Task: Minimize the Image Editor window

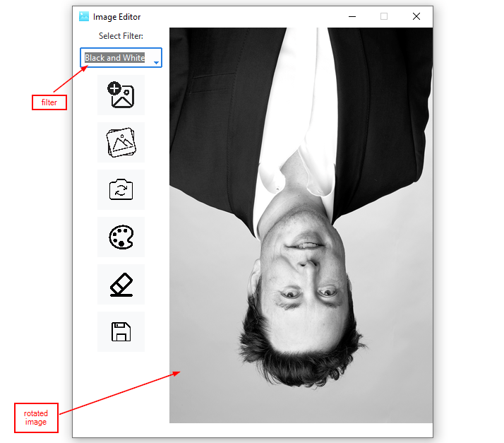Action: click(352, 16)
